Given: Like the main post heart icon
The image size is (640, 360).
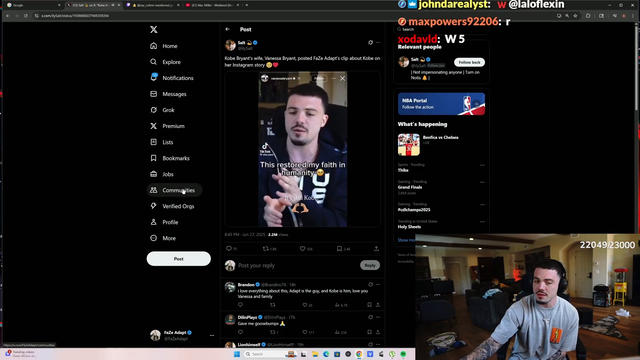Looking at the screenshot, I should coord(302,248).
